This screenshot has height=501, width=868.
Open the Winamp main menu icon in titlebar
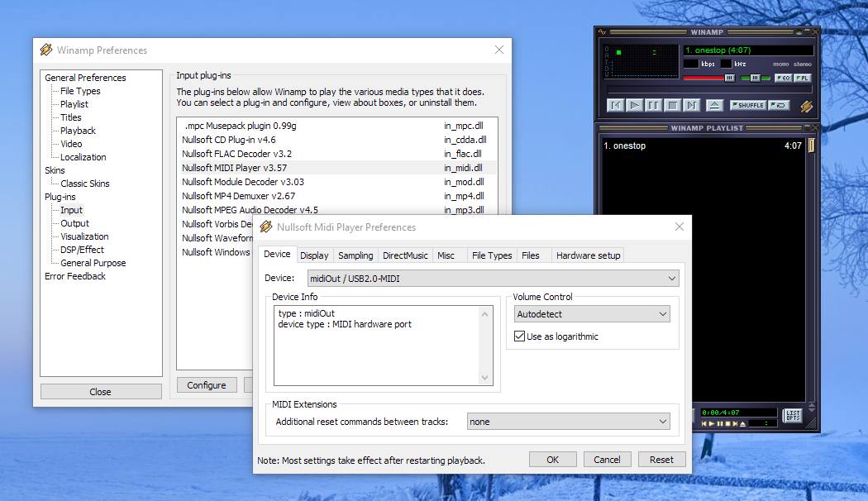coord(602,32)
